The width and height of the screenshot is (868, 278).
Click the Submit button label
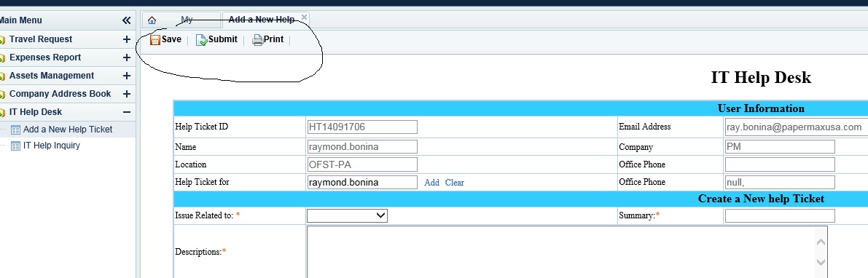[222, 39]
